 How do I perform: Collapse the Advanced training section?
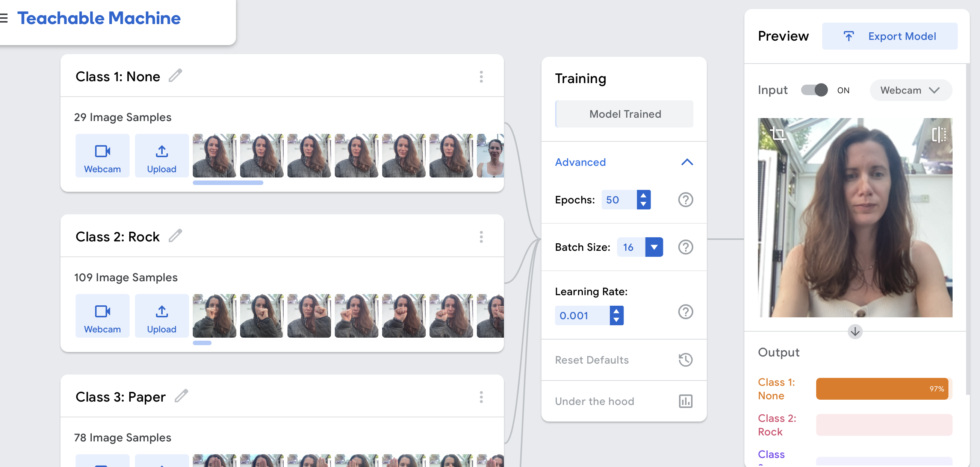(687, 162)
